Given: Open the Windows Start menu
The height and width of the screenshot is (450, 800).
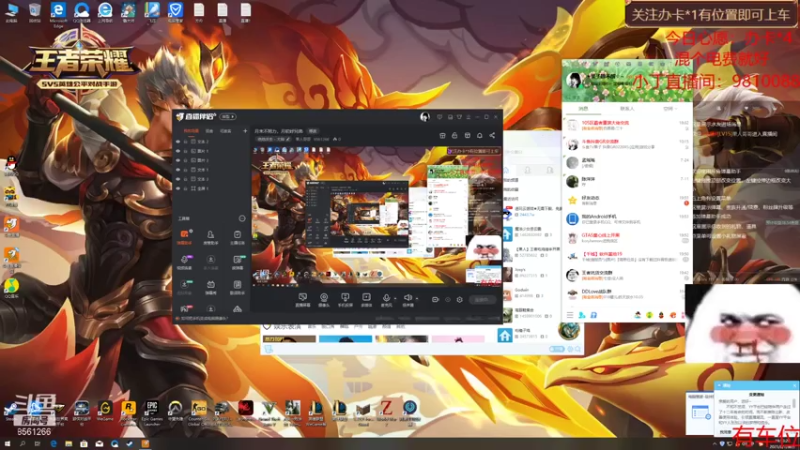Looking at the screenshot, I should click(7, 444).
